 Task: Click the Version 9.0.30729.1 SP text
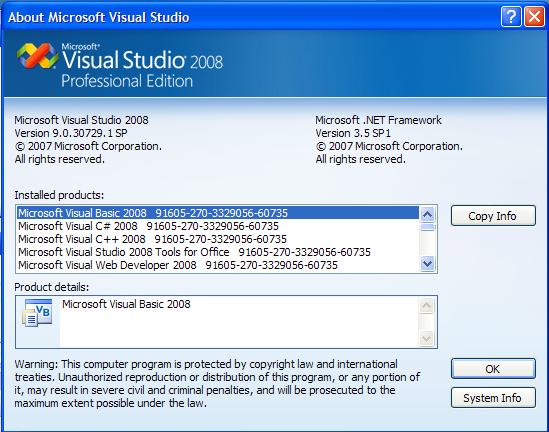(x=71, y=133)
